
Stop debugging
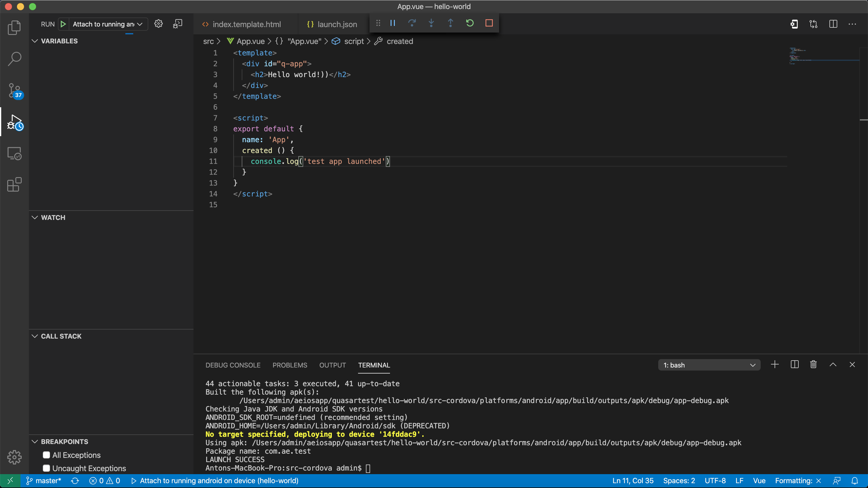click(489, 23)
